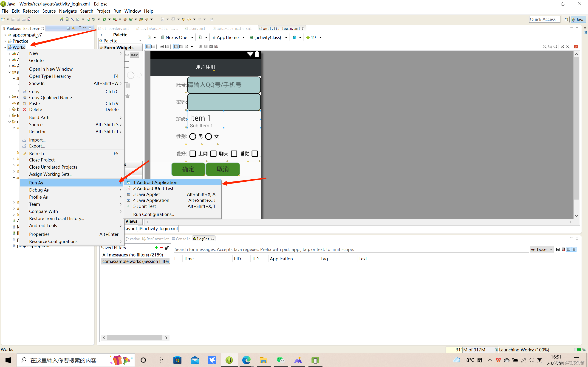Check the 上网 checkbox
Image resolution: width=588 pixels, height=367 pixels.
click(x=193, y=154)
